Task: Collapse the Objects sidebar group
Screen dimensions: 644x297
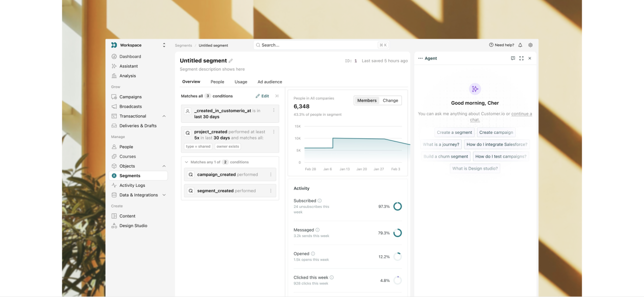Action: point(164,166)
